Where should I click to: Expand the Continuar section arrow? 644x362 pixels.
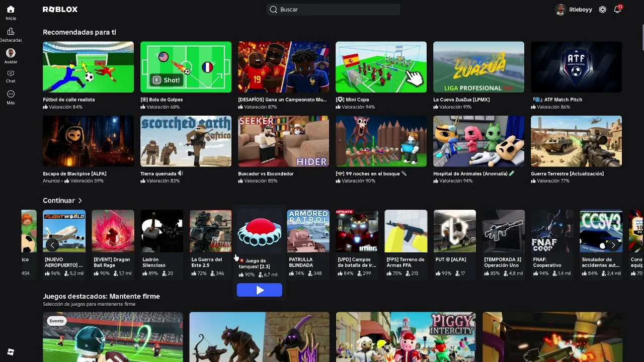pos(80,201)
